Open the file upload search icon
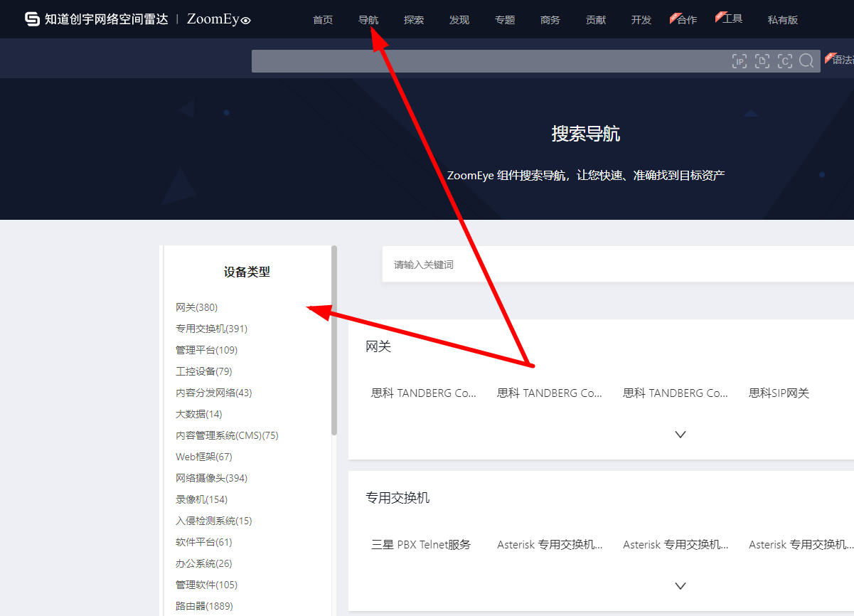Image resolution: width=854 pixels, height=616 pixels. [x=762, y=61]
